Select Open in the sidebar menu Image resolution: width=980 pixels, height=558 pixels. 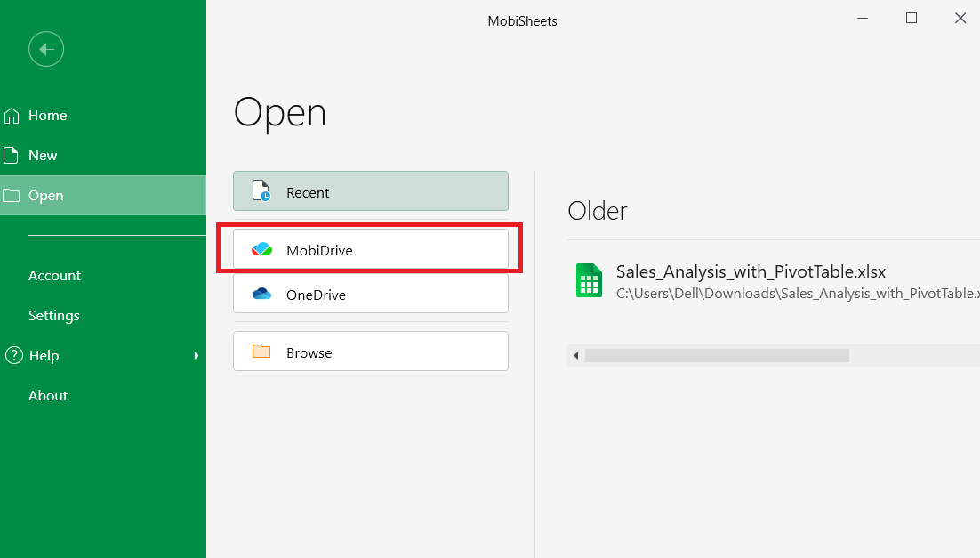pos(103,195)
